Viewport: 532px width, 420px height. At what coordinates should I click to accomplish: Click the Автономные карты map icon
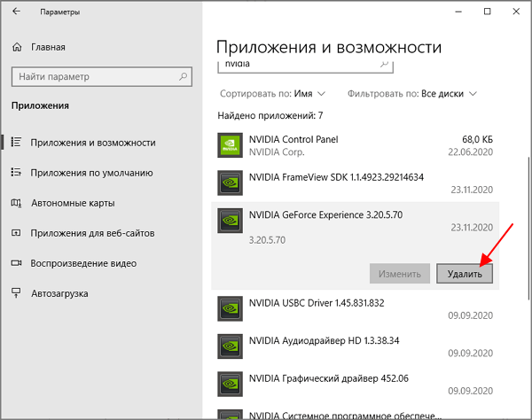(16, 203)
